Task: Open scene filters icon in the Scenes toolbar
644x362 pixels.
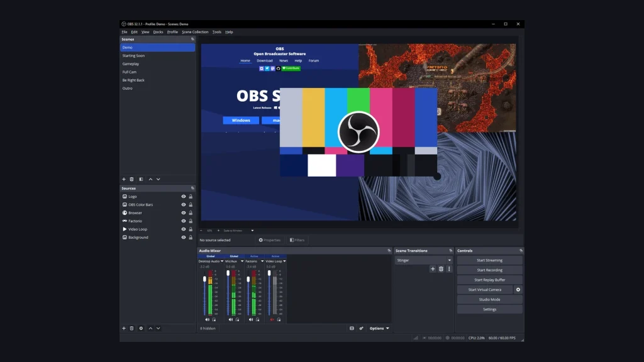Action: pos(141,179)
